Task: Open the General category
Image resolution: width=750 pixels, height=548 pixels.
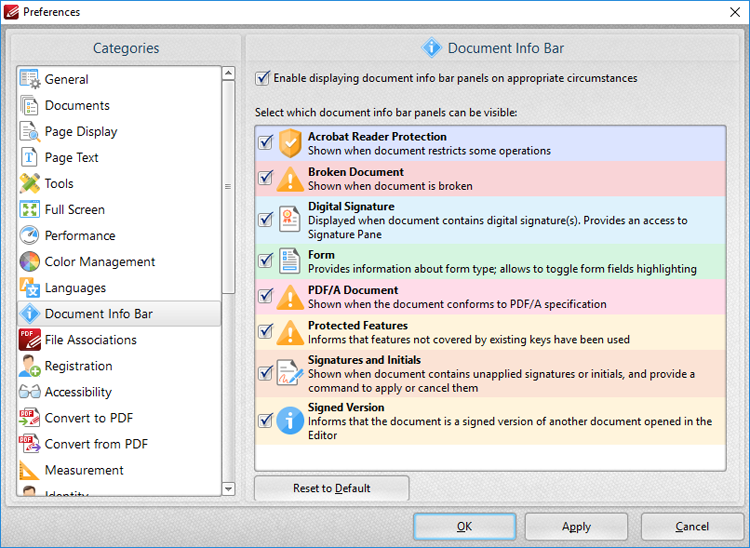Action: 119,79
